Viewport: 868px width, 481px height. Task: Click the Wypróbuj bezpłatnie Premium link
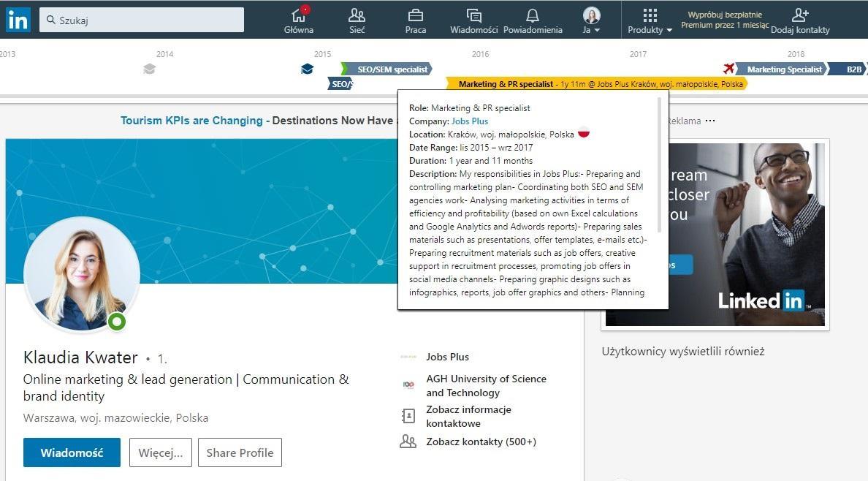tap(725, 20)
